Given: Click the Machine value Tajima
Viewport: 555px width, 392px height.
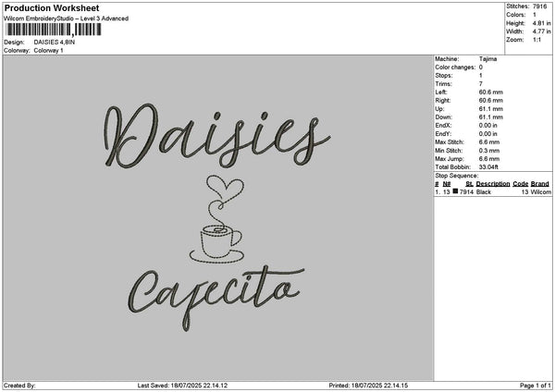Looking at the screenshot, I should pyautogui.click(x=487, y=59).
